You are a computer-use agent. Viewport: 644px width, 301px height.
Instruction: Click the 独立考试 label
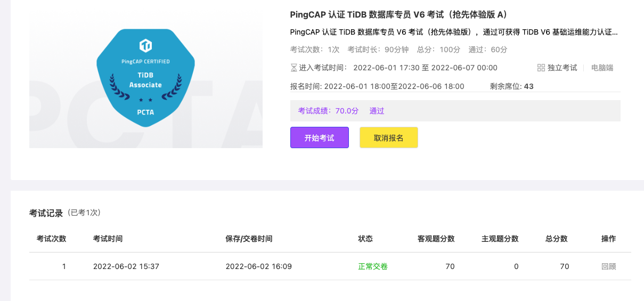click(563, 68)
